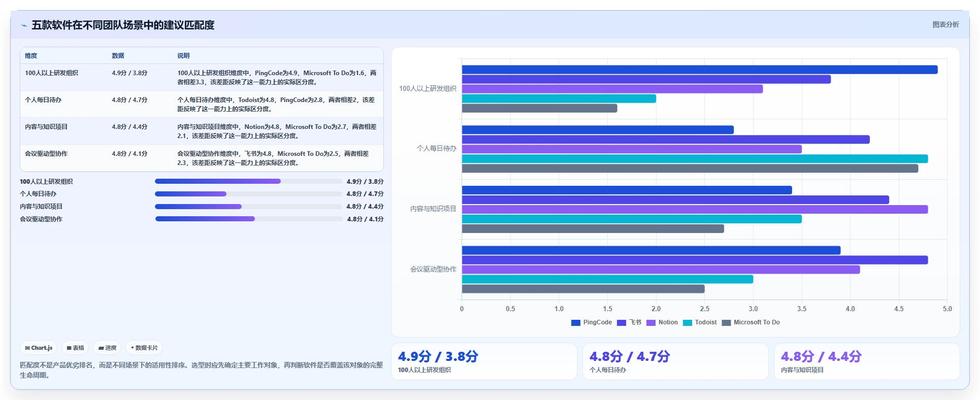
Task: Click the chart y-axis label 内容与知识项目
Action: pos(433,209)
